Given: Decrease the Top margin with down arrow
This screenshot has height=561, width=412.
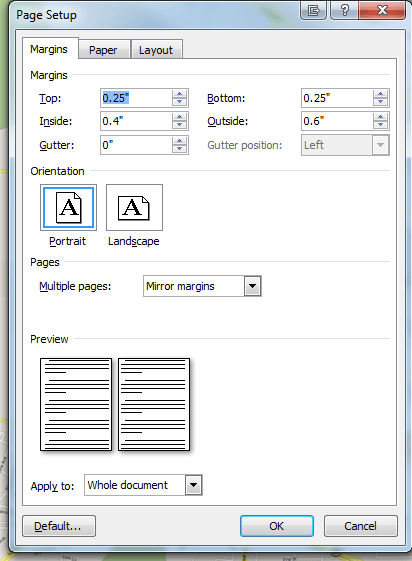Looking at the screenshot, I should pos(180,102).
